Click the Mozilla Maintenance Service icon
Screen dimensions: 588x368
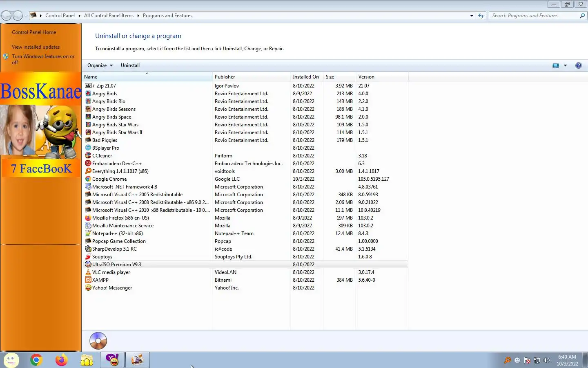[88, 226]
